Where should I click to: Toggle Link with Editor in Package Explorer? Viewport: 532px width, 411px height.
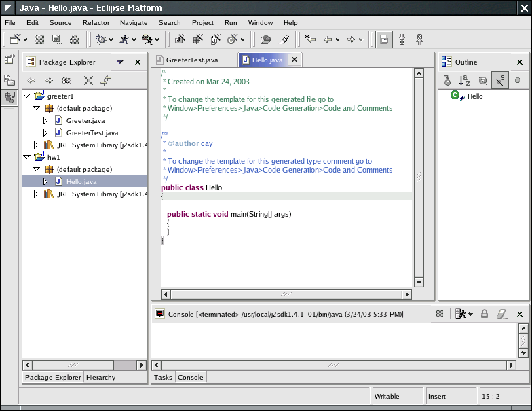click(106, 80)
